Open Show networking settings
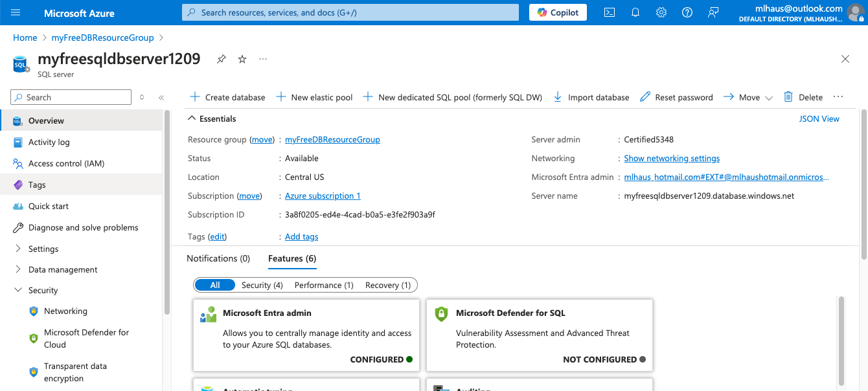The width and height of the screenshot is (868, 391). coord(672,158)
